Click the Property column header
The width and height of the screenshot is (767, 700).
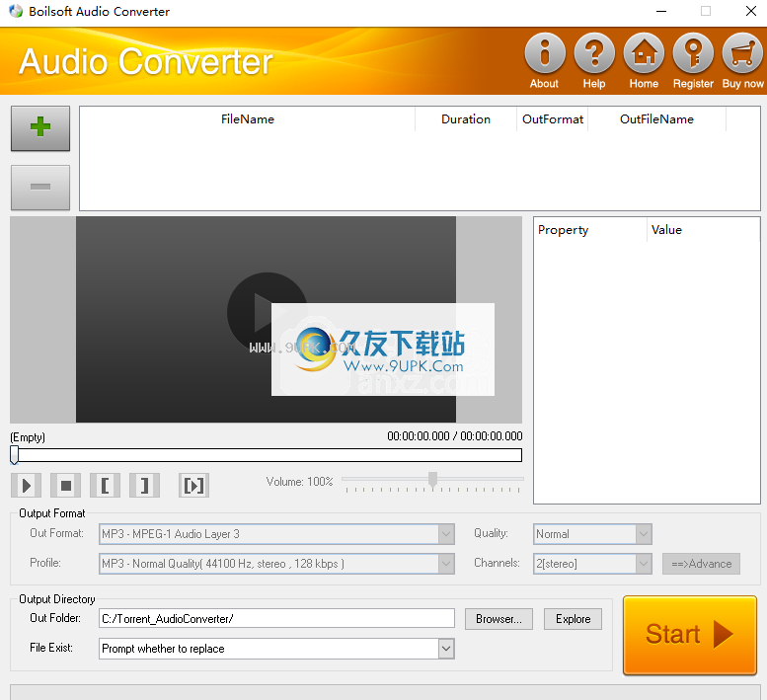pos(590,230)
